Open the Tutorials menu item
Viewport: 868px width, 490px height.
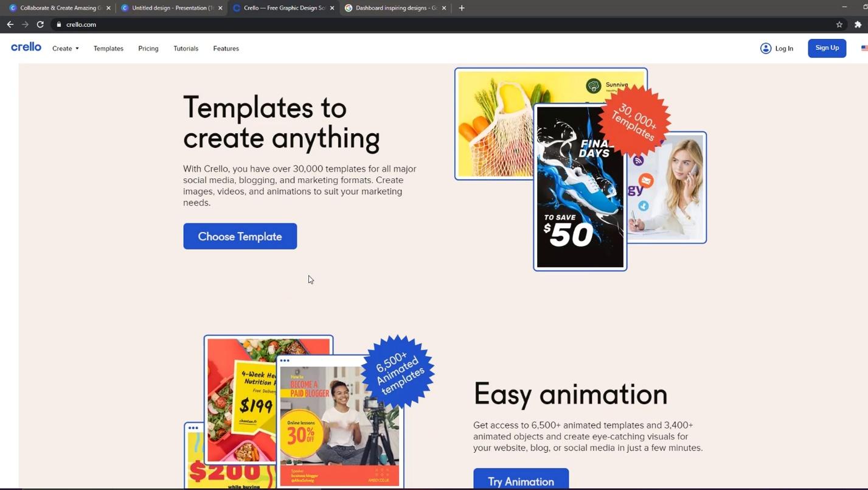click(x=186, y=48)
